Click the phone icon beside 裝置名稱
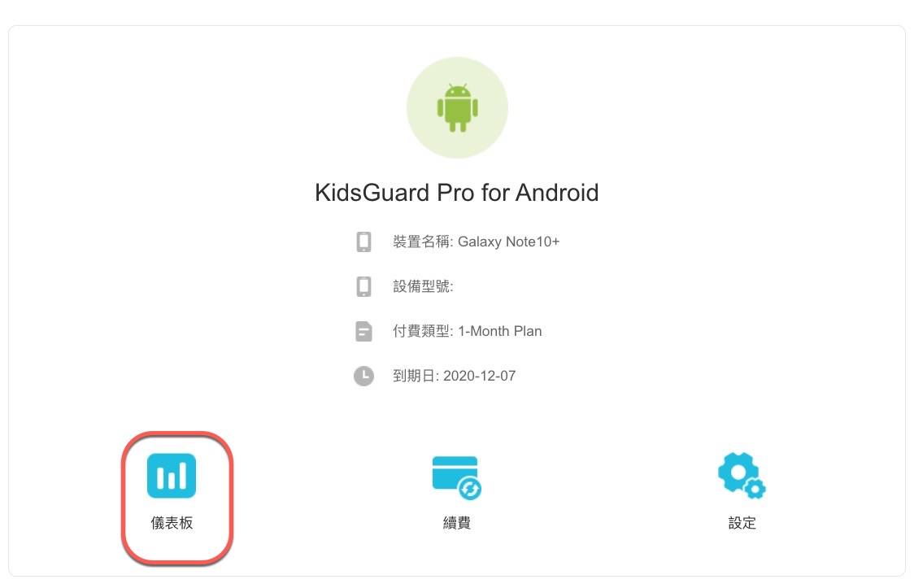 [x=363, y=242]
